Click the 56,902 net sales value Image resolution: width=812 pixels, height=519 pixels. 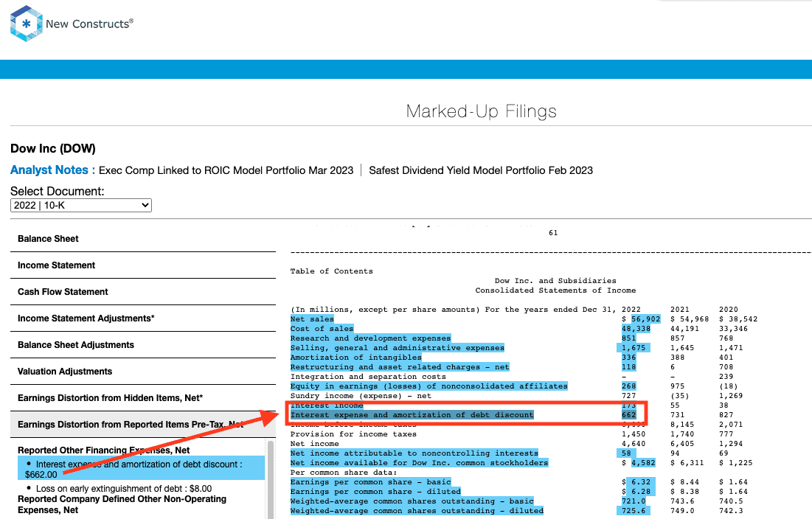(645, 318)
